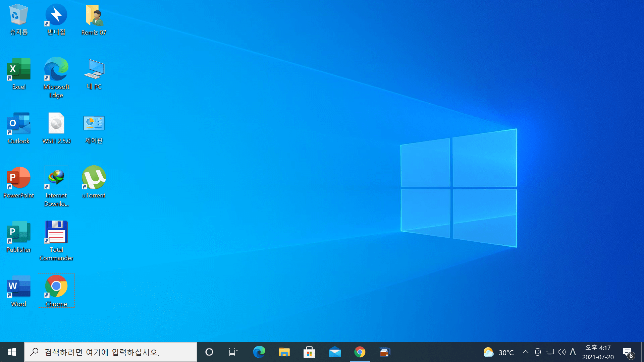Open Task View in the taskbar

[233, 352]
